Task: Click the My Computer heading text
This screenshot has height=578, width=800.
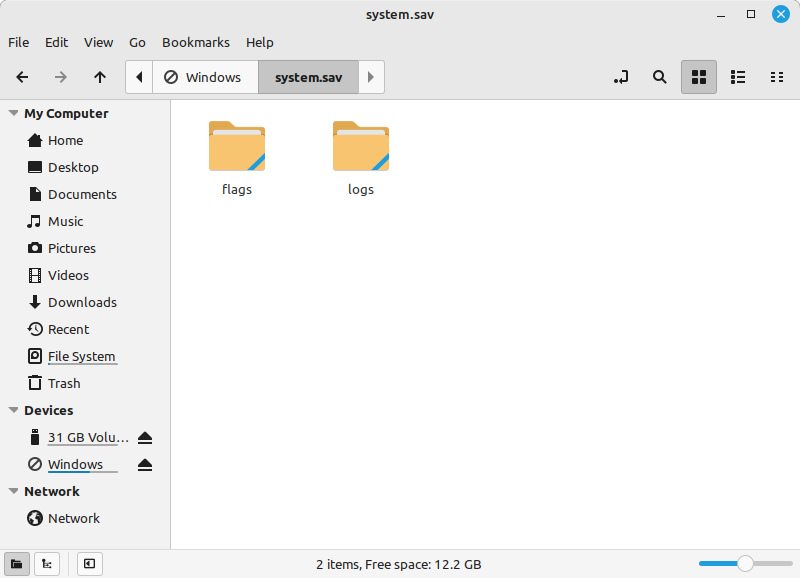Action: [66, 113]
